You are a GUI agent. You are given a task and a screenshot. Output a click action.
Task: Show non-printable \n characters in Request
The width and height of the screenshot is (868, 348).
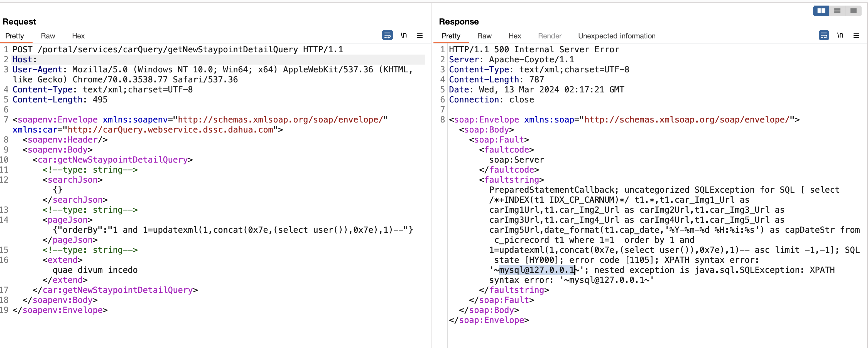[x=404, y=35]
